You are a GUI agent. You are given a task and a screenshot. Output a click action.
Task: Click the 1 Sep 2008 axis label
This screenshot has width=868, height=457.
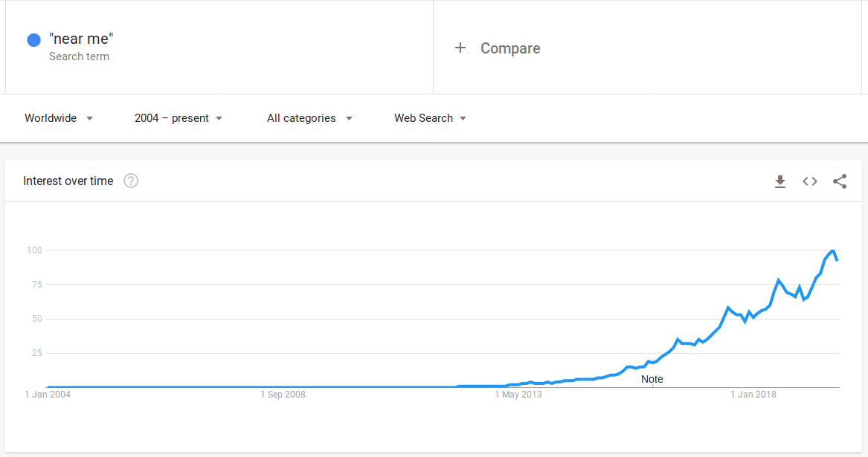click(283, 395)
